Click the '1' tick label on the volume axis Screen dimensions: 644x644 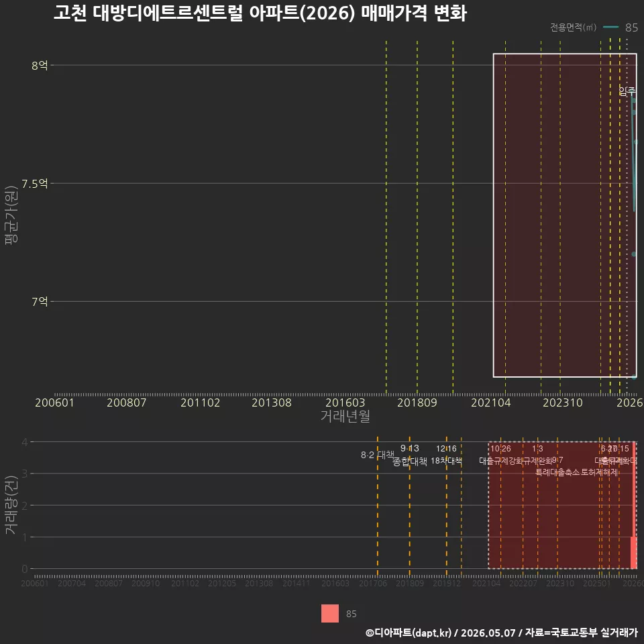click(25, 537)
